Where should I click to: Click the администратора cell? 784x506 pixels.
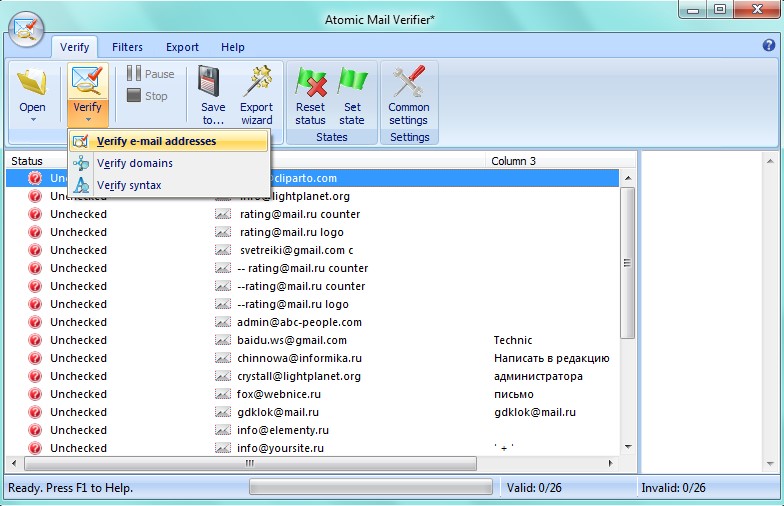click(538, 376)
